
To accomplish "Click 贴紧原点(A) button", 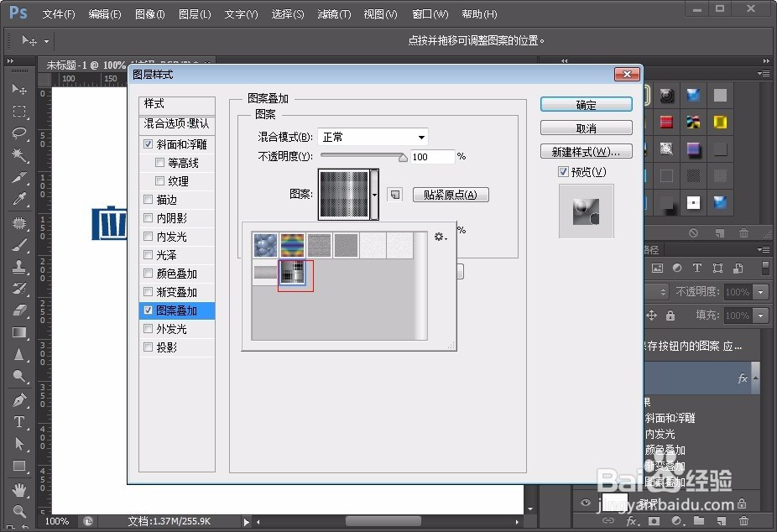I will point(451,195).
